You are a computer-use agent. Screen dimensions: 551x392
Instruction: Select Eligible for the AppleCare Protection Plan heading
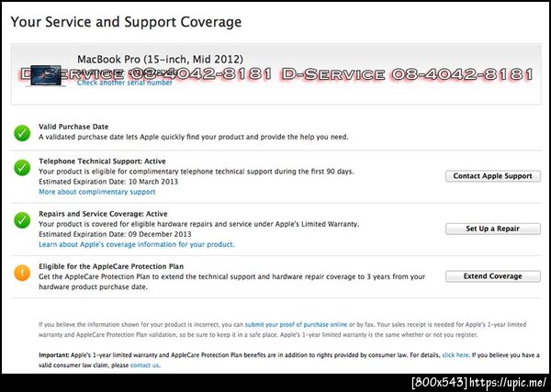pyautogui.click(x=111, y=266)
